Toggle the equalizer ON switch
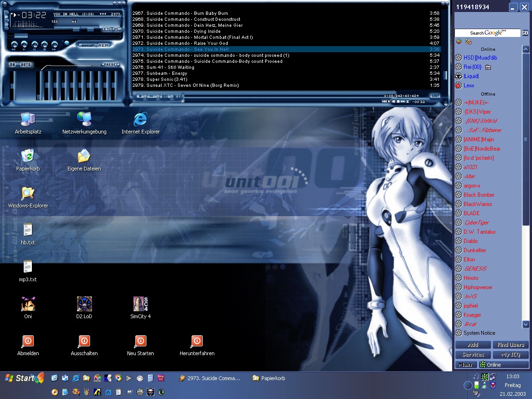 [12, 65]
